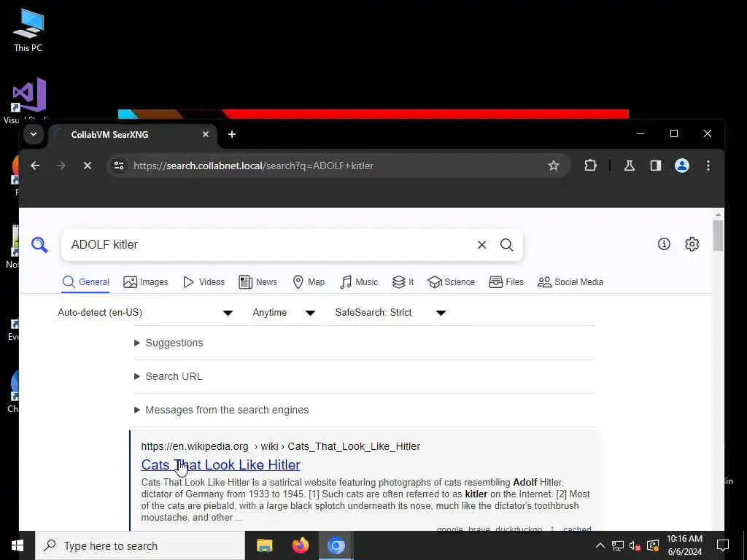Viewport: 747px width, 560px height.
Task: Toggle the browser side panel
Action: pyautogui.click(x=656, y=166)
